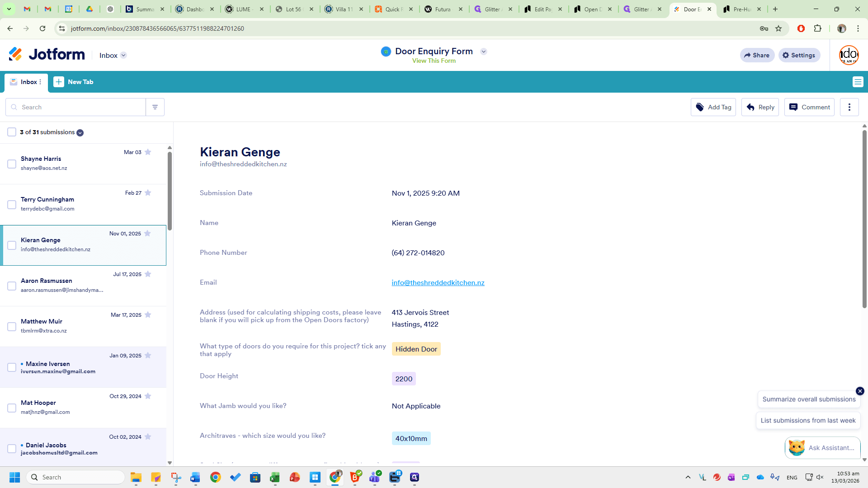Click the Add Tag button
Image resolution: width=868 pixels, height=488 pixels.
713,107
